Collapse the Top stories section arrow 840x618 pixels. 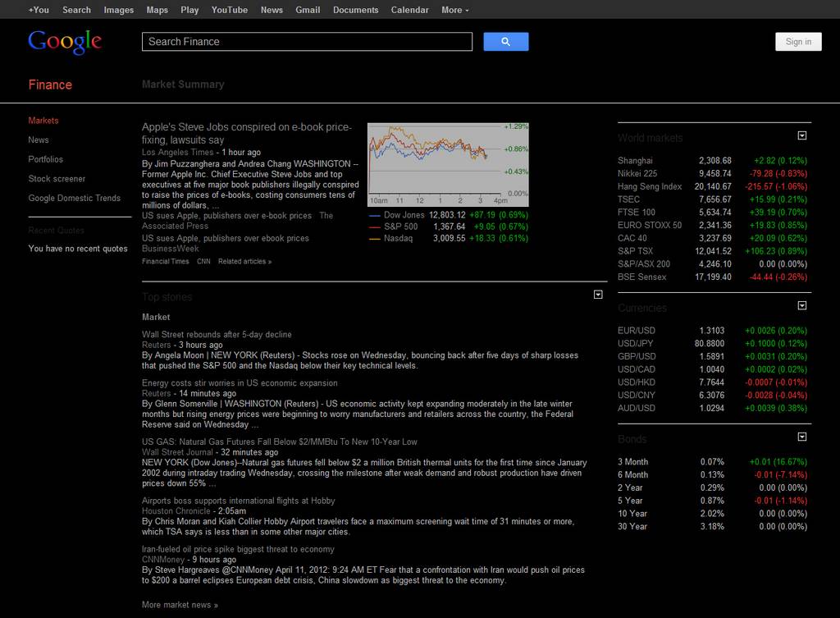(x=598, y=295)
